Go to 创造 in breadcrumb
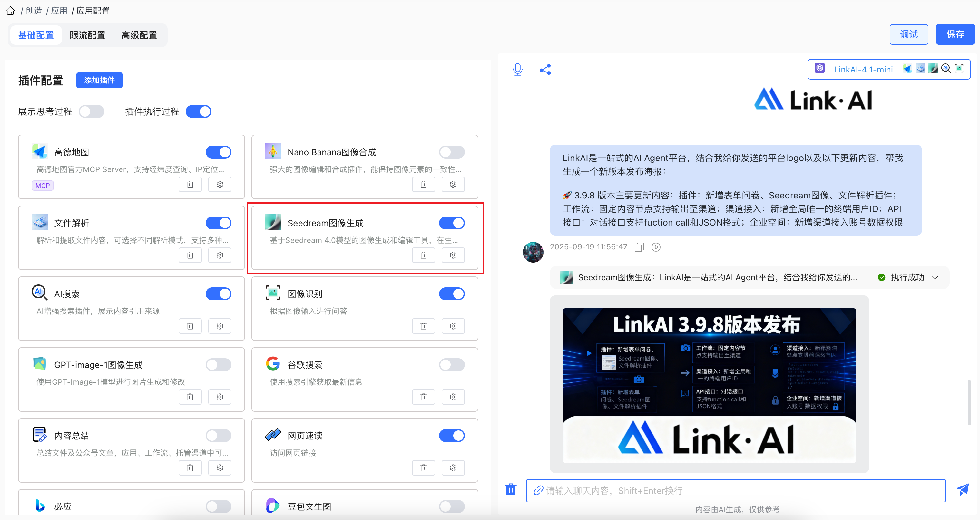The image size is (980, 520). (34, 11)
